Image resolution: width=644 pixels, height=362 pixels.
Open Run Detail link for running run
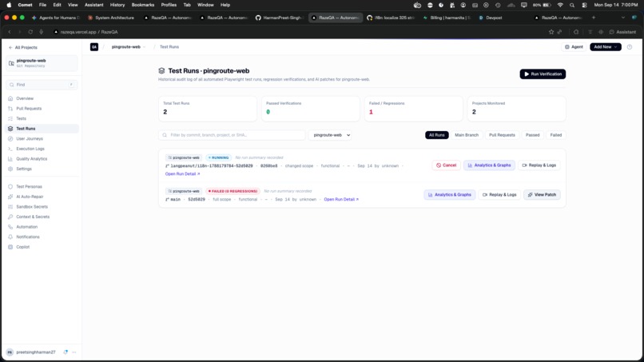pyautogui.click(x=182, y=174)
